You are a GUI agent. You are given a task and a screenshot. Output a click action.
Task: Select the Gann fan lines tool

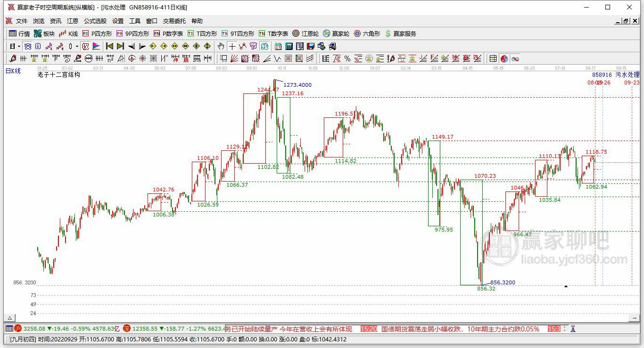point(234,58)
